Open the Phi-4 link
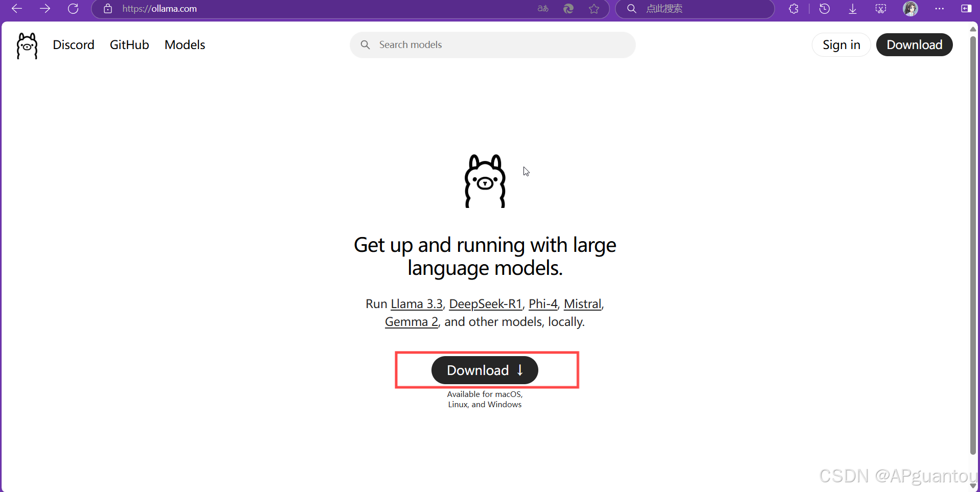 tap(543, 304)
